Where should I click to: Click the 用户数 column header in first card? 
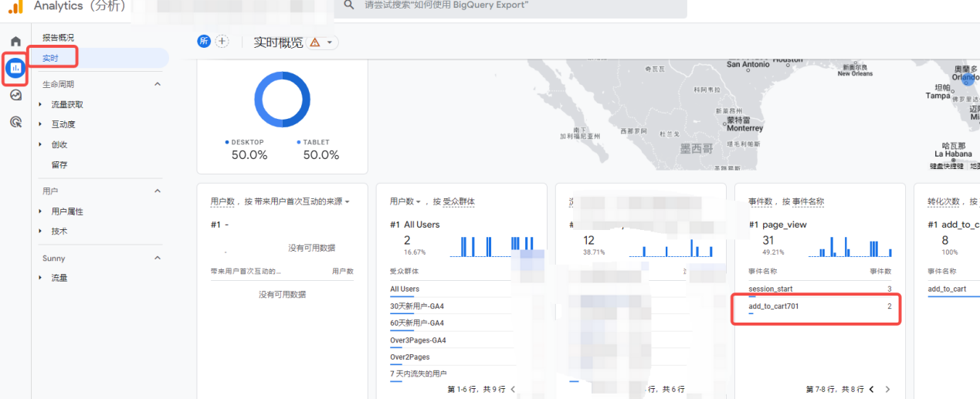click(343, 272)
